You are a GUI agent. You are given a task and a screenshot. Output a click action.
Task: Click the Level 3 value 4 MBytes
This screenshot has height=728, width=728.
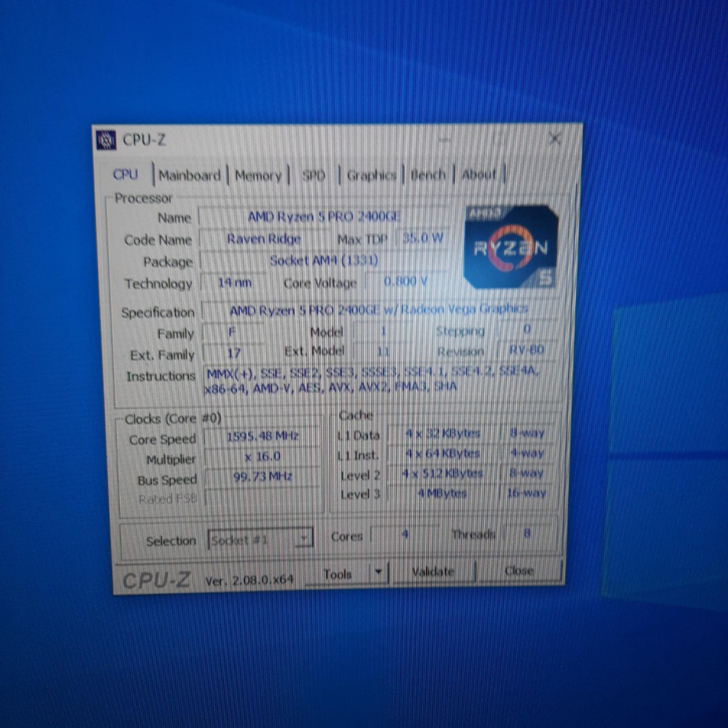(x=442, y=493)
